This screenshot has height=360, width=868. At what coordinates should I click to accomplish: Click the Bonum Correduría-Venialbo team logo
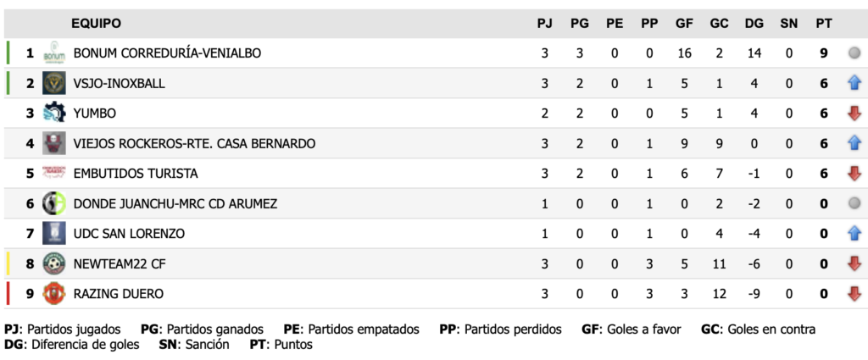[x=54, y=53]
